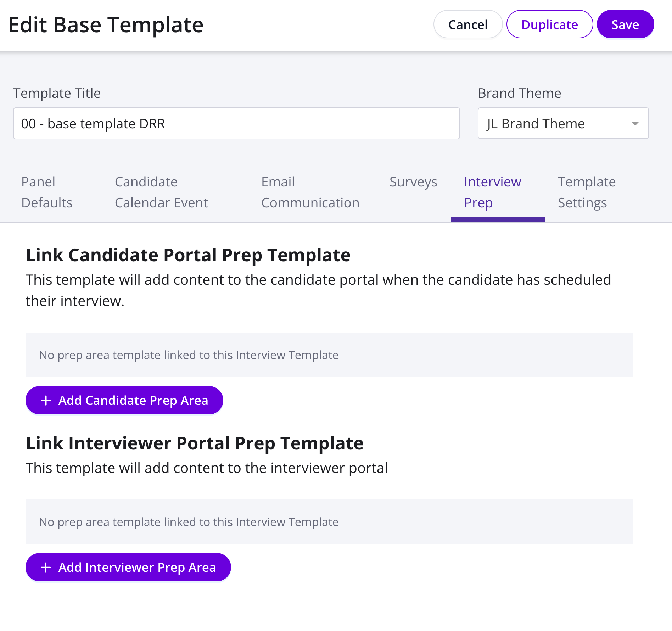Screen dimensions: 672x631
Task: Click the Link Candidate Portal Prep Template heading
Action: (188, 255)
